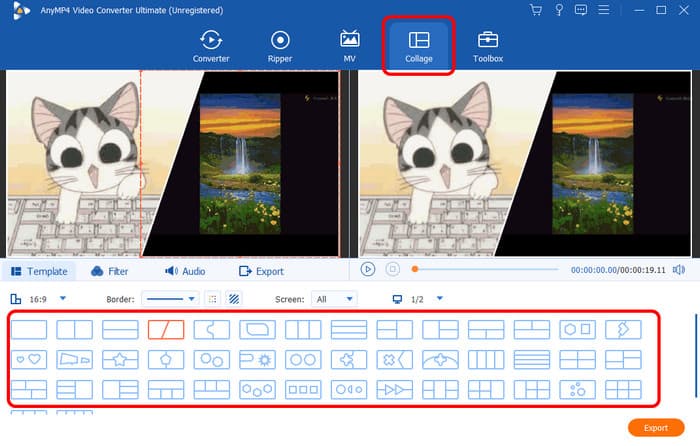Open the Filter panel
700x446 pixels.
[110, 271]
